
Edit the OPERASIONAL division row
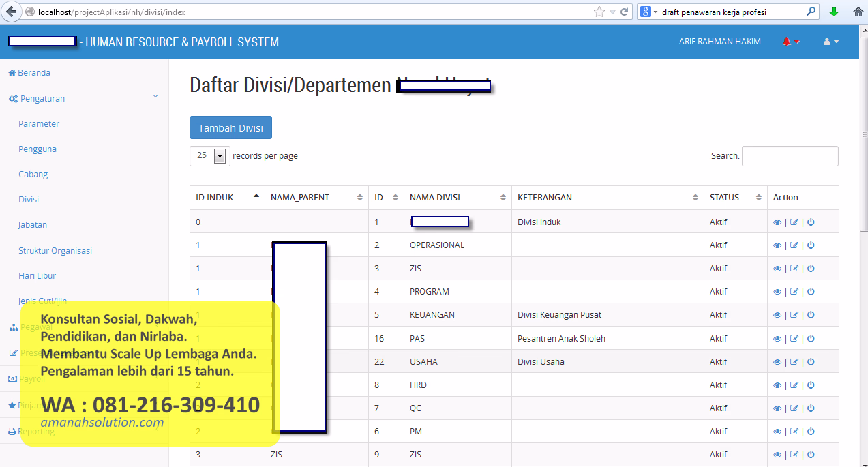(x=794, y=245)
